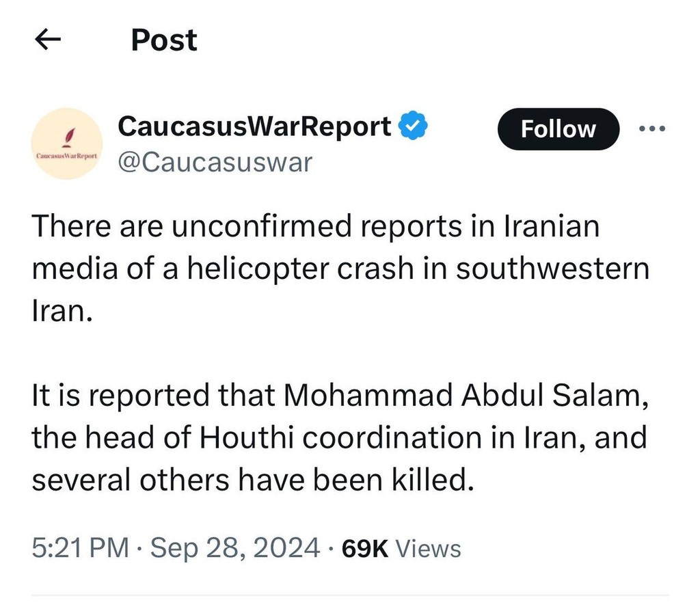Screen dimensions: 700x611
Task: Follow the CaucasusWarReport account
Action: pyautogui.click(x=558, y=128)
